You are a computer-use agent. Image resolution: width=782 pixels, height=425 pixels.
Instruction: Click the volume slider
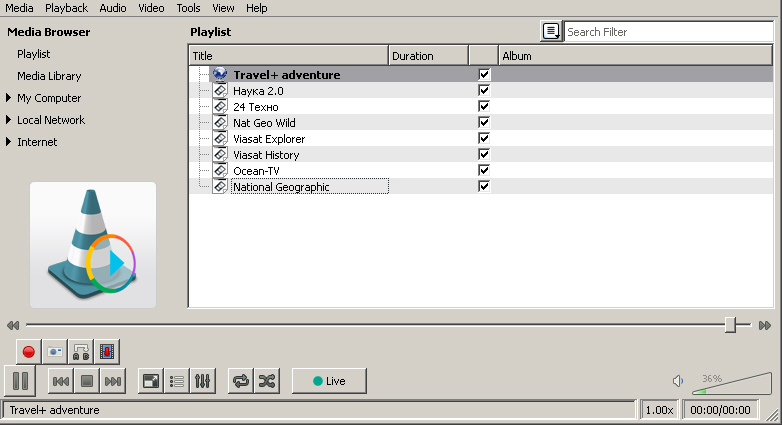pyautogui.click(x=730, y=385)
